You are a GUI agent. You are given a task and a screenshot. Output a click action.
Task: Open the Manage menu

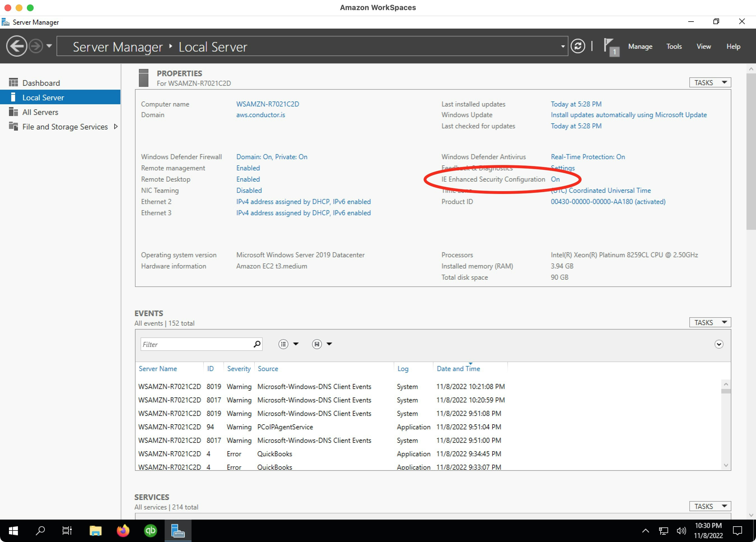point(640,46)
